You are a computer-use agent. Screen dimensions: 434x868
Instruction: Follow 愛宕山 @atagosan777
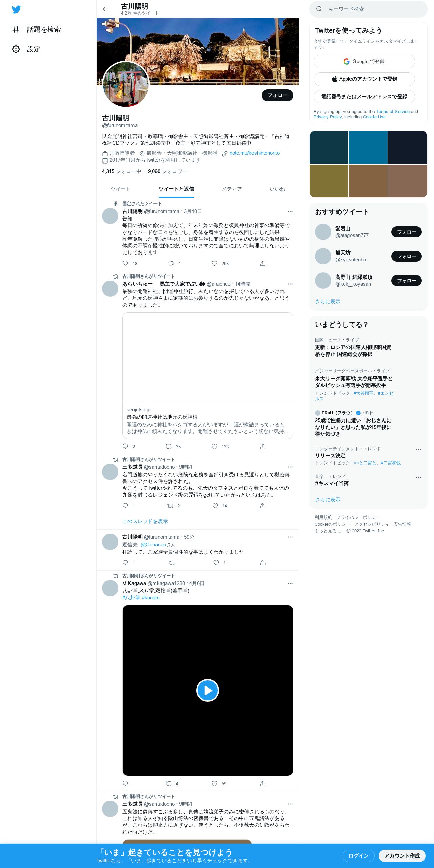[407, 232]
